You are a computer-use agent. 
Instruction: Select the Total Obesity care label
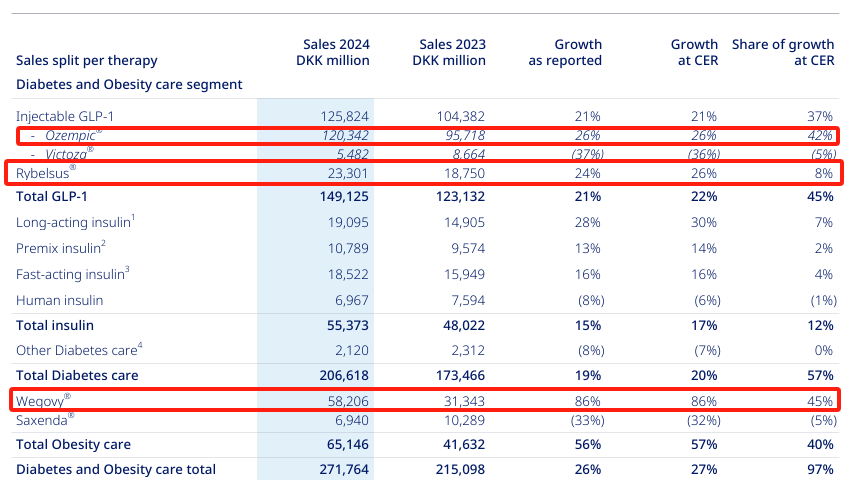(x=74, y=444)
